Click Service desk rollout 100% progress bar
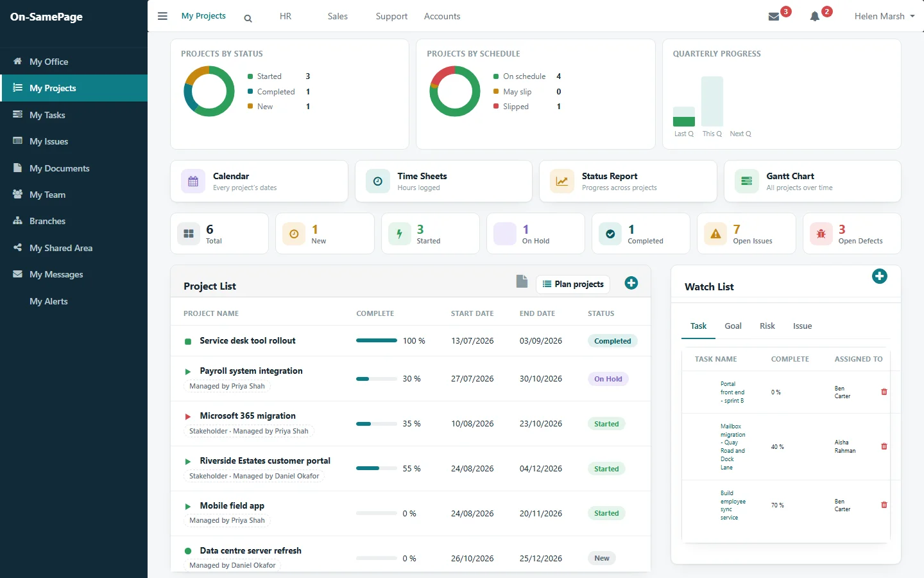This screenshot has width=924, height=578. click(x=377, y=340)
